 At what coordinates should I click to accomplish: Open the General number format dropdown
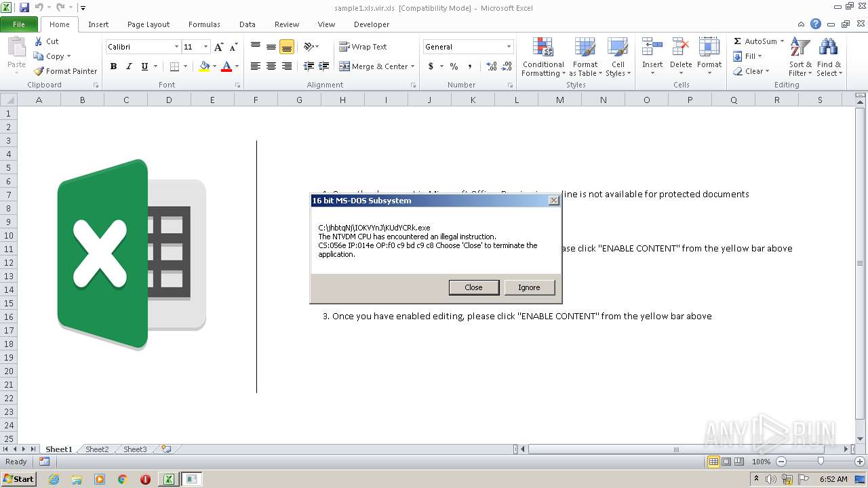click(x=509, y=47)
